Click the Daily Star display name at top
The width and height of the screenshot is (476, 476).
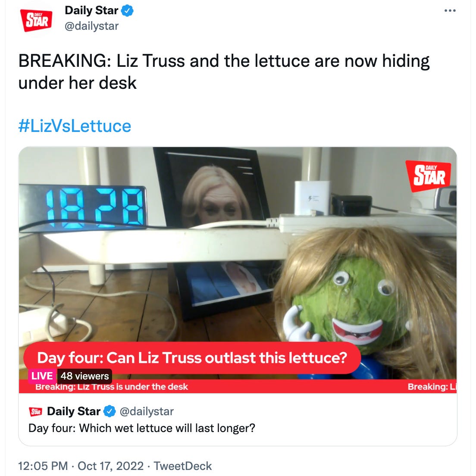[91, 11]
